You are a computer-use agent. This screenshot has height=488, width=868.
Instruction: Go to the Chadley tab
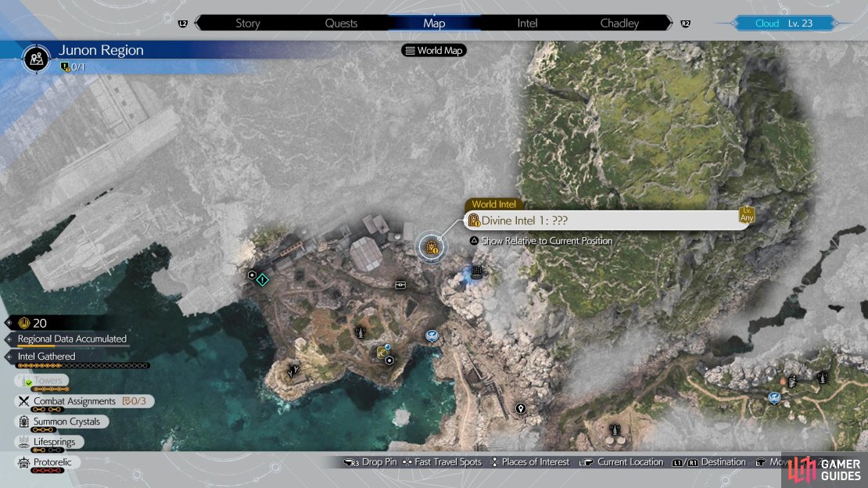click(619, 23)
